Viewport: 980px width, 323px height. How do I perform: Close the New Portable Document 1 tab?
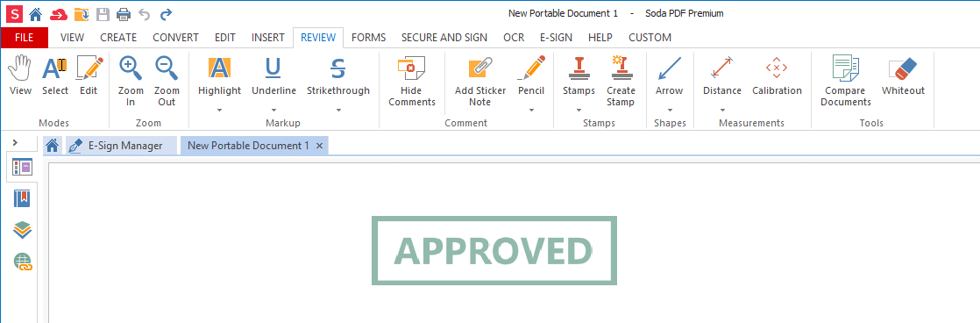tap(319, 146)
